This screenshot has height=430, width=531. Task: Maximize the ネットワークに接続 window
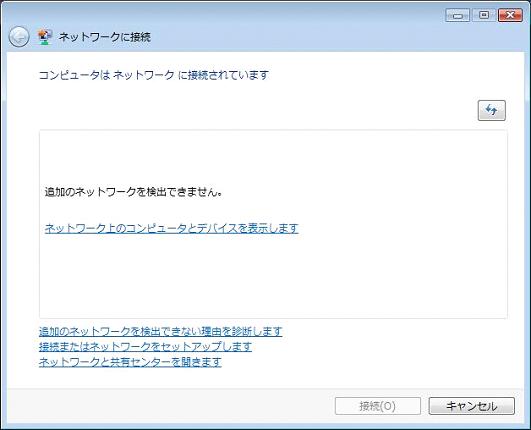[x=484, y=15]
